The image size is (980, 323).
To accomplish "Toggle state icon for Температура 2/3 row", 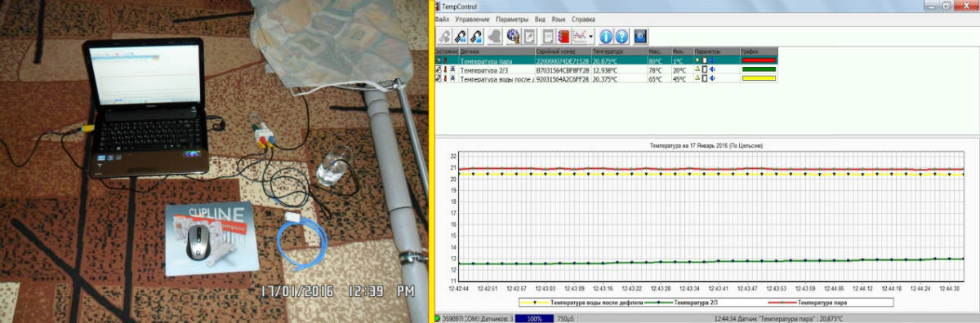I will (439, 69).
